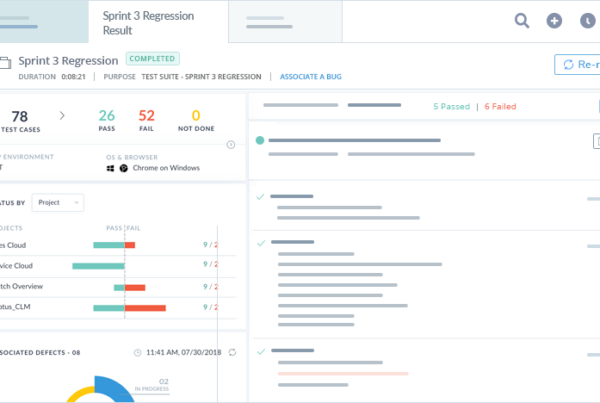Click the 52 Fail count

pyautogui.click(x=146, y=116)
